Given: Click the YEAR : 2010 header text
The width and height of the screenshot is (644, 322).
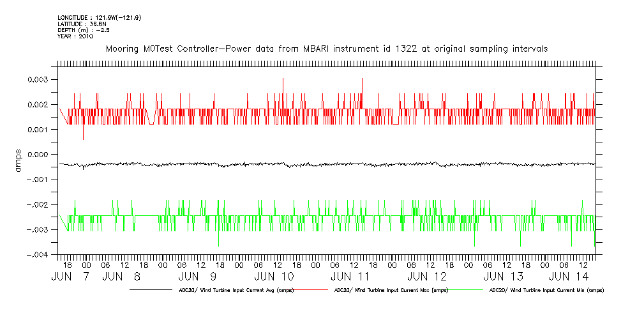Looking at the screenshot, I should pos(75,36).
